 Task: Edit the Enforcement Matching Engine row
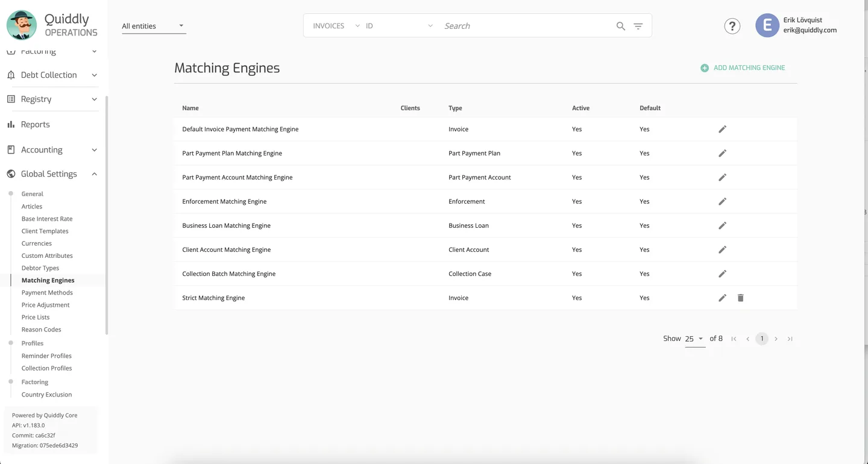722,201
